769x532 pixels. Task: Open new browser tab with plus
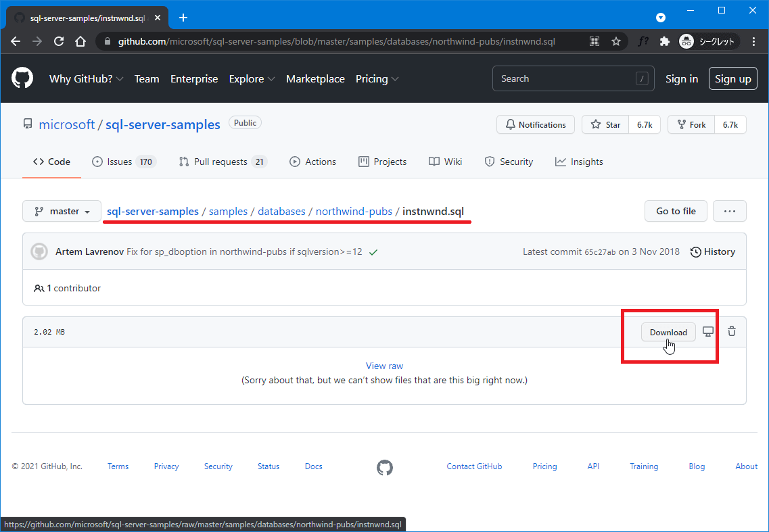[183, 18]
